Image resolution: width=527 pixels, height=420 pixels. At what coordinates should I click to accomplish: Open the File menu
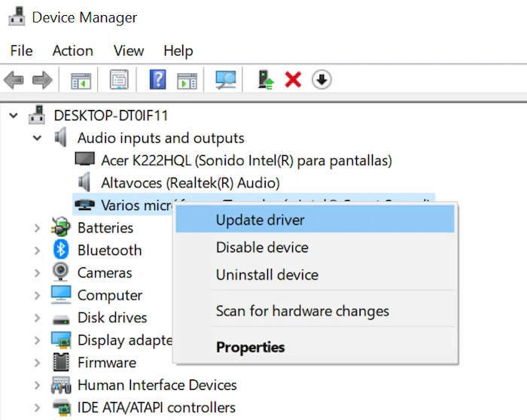click(x=22, y=50)
